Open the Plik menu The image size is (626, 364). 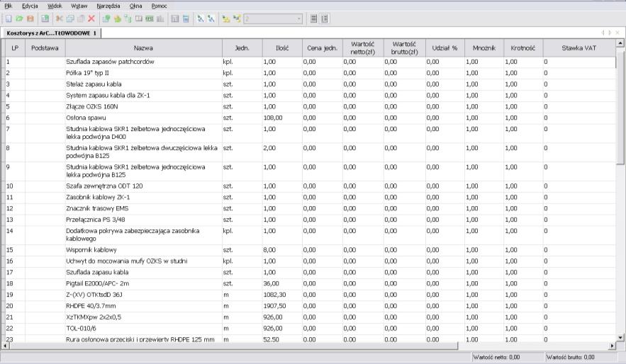coord(9,6)
